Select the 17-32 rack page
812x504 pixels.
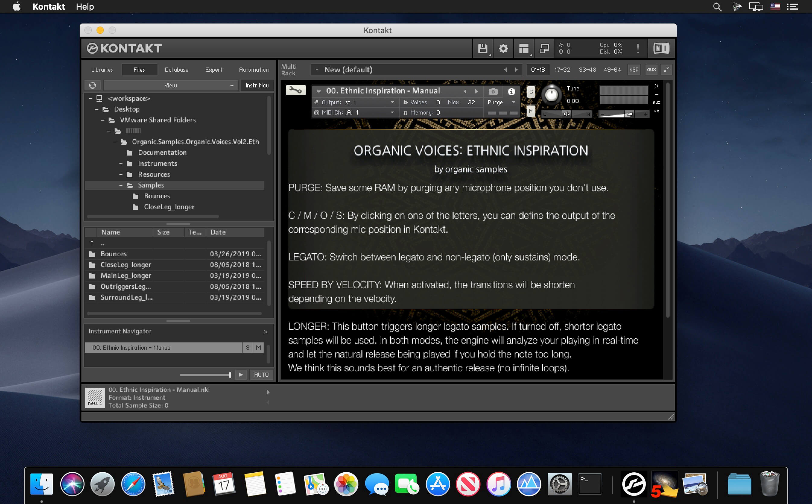[562, 70]
